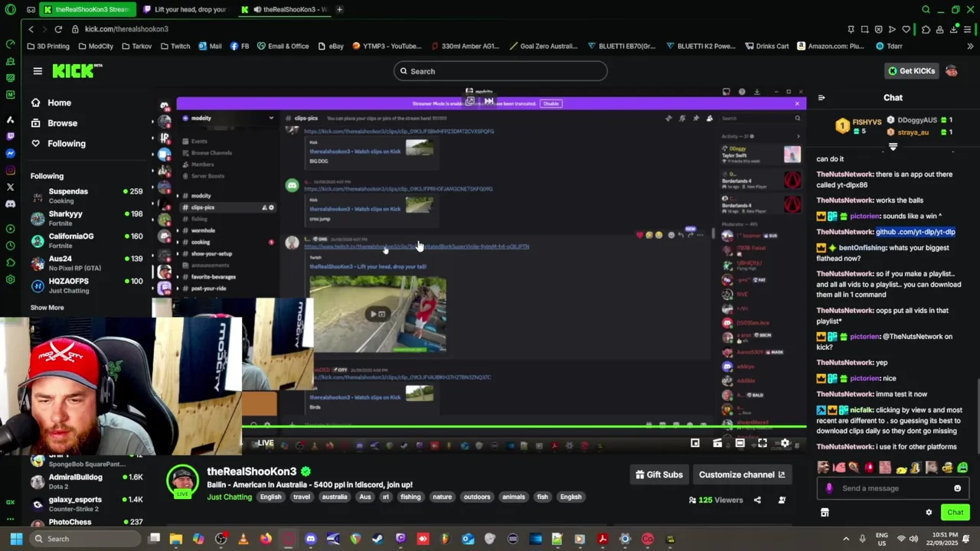Open the user profile avatar menu
980x551 pixels.
[x=952, y=71]
